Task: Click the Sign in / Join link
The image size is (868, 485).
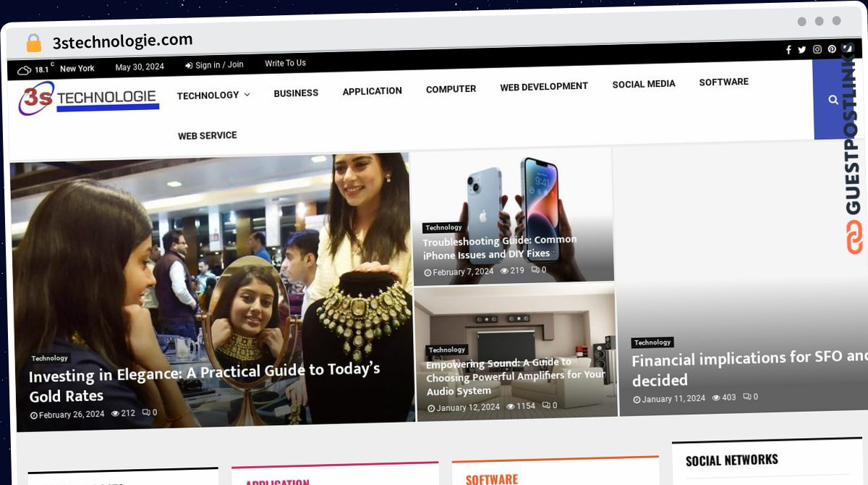Action: [219, 65]
